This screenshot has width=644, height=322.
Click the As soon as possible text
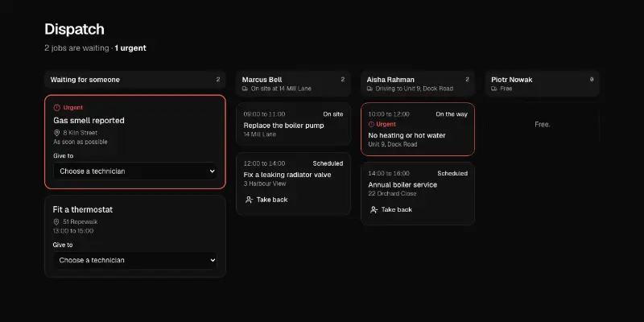tap(80, 142)
